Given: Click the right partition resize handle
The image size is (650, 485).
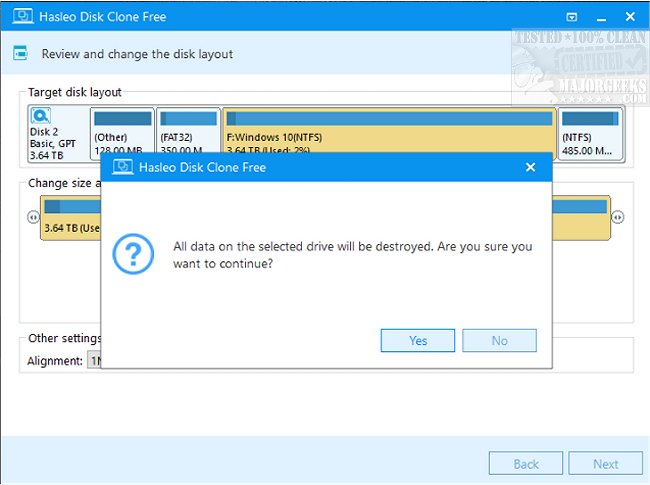Looking at the screenshot, I should click(617, 217).
